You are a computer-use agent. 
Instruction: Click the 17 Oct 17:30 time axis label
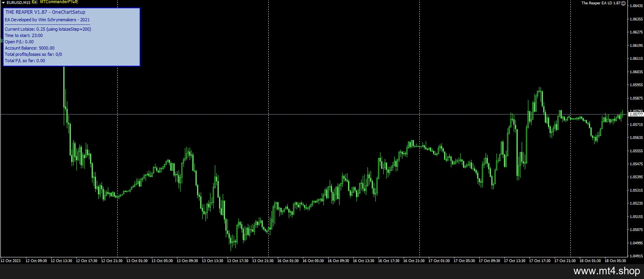pyautogui.click(x=541, y=261)
